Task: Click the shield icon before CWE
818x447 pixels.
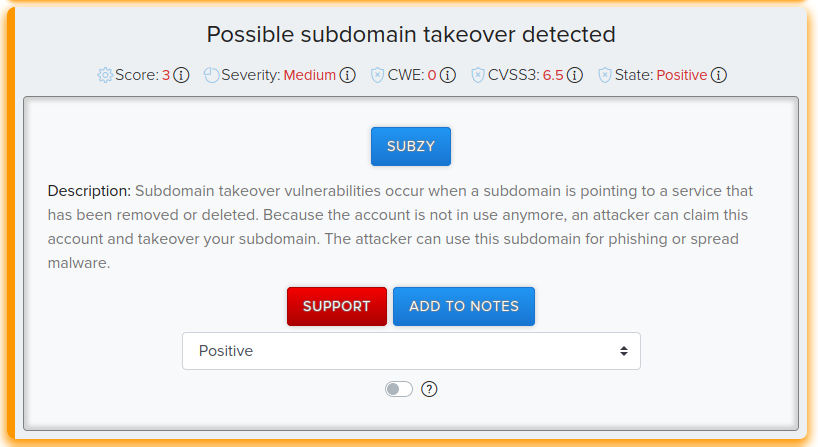Action: click(x=377, y=75)
